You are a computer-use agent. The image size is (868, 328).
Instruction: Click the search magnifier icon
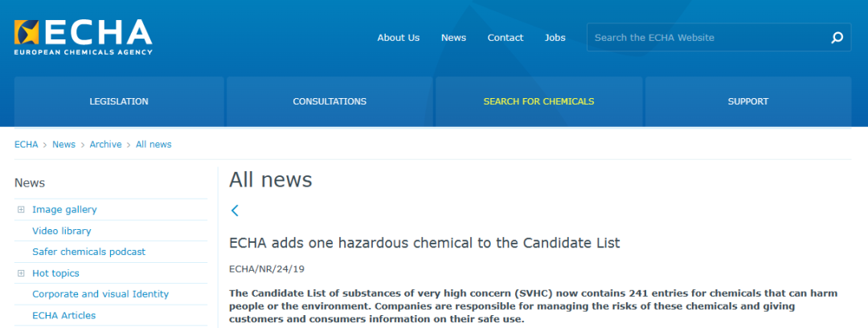pyautogui.click(x=837, y=38)
